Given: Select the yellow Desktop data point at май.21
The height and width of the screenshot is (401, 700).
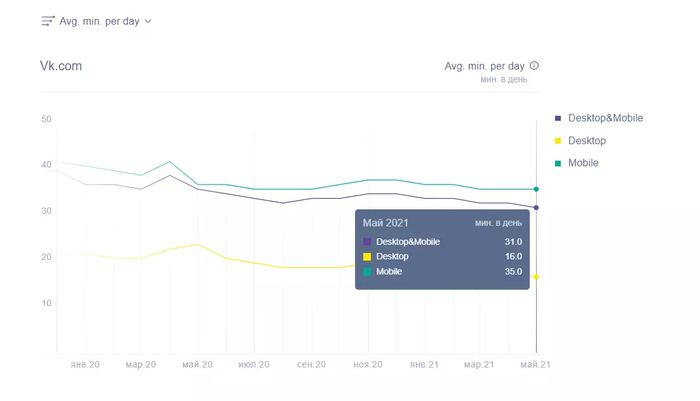Looking at the screenshot, I should (537, 277).
